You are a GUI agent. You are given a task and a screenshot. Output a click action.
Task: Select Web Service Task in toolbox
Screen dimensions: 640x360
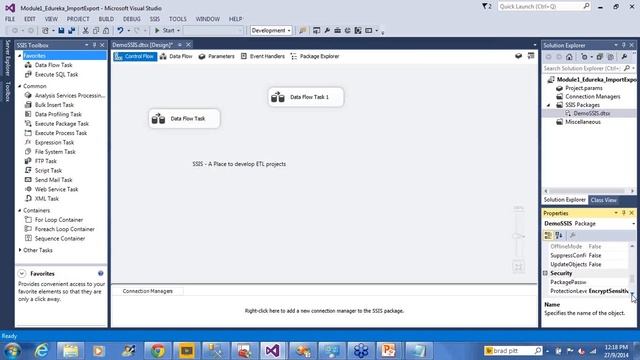pos(56,189)
